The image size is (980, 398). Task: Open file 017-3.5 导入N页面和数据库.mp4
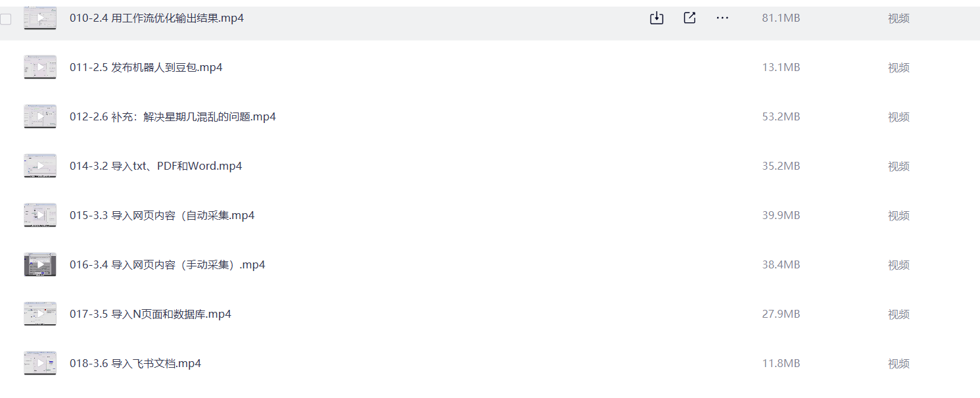[151, 314]
